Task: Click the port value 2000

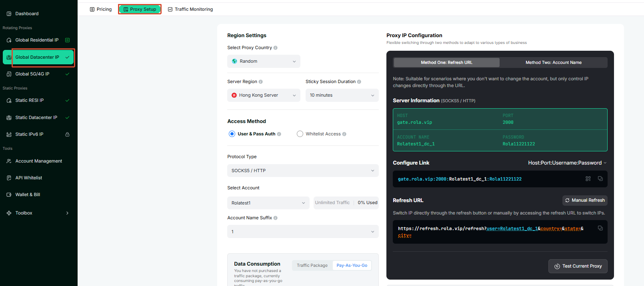Action: (x=508, y=122)
